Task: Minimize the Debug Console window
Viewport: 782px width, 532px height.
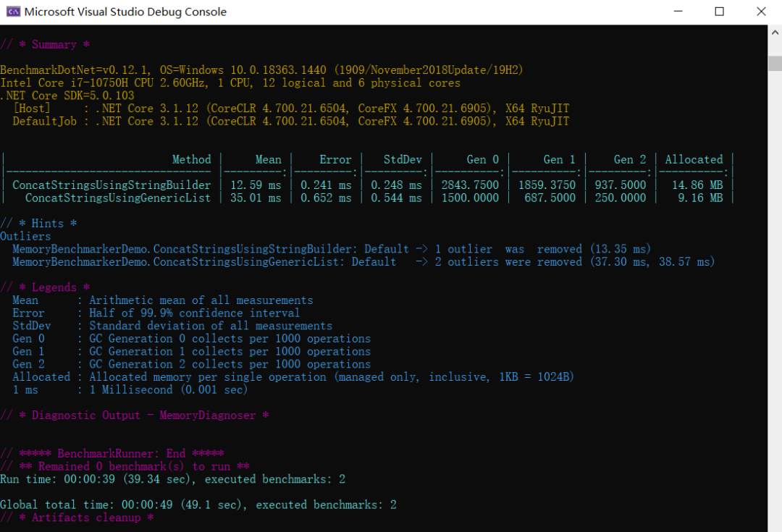Action: 678,12
